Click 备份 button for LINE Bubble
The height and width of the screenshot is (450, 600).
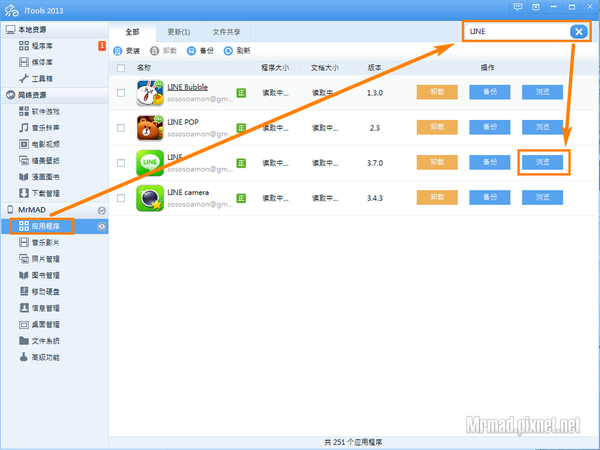point(490,92)
